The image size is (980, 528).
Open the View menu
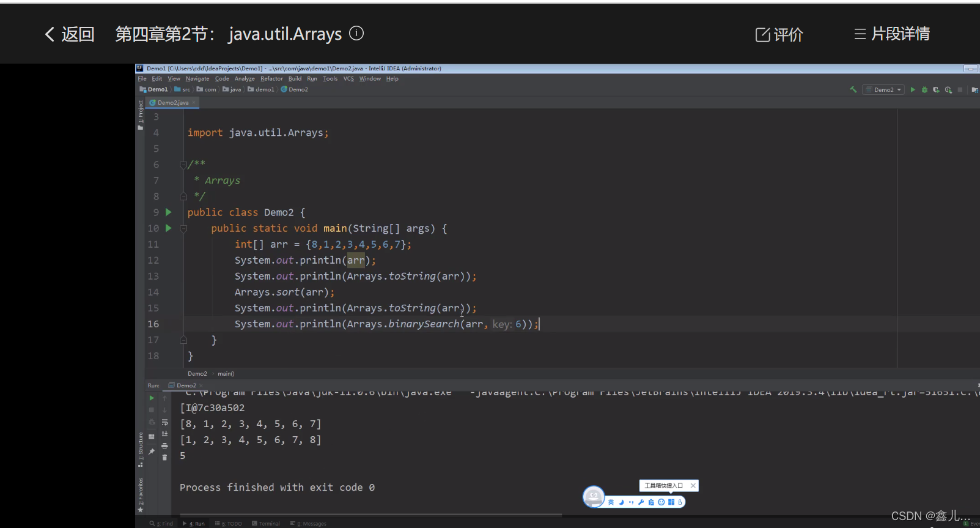point(174,79)
